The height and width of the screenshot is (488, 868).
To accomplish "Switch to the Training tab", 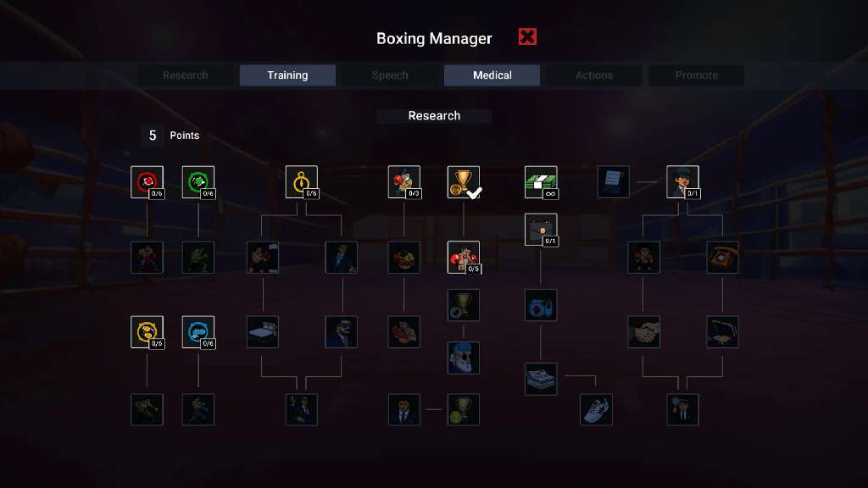I will click(x=287, y=75).
